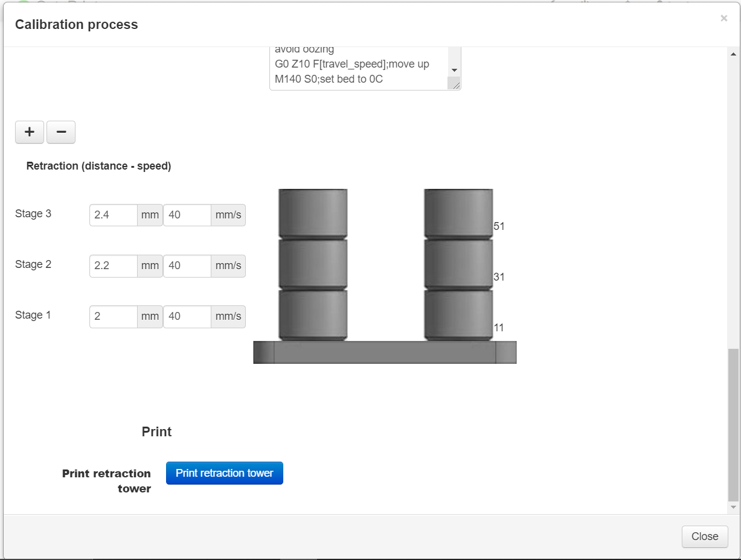Click the dialog vertical scrollbar thumb
Viewport: 741px width, 560px height.
(733, 425)
